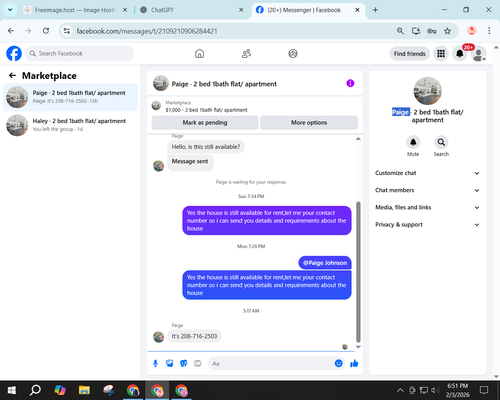The width and height of the screenshot is (500, 400).
Task: Close the ChatGPT tab
Action: point(241,10)
